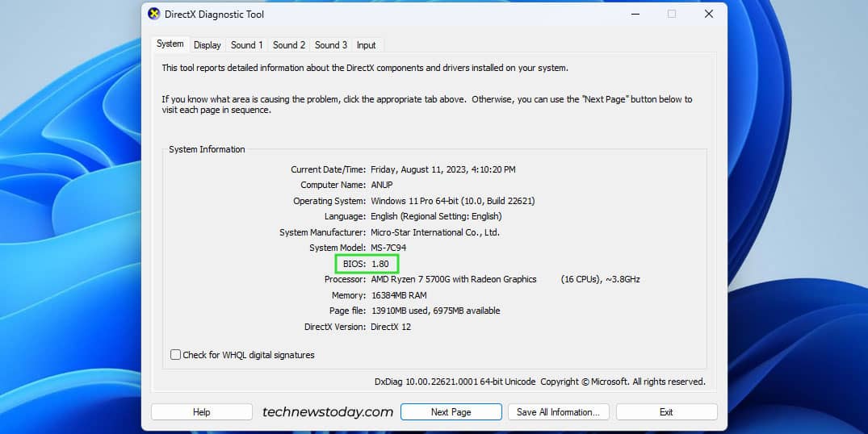Viewport: 868px width, 434px height.
Task: Click the Help button
Action: (202, 412)
